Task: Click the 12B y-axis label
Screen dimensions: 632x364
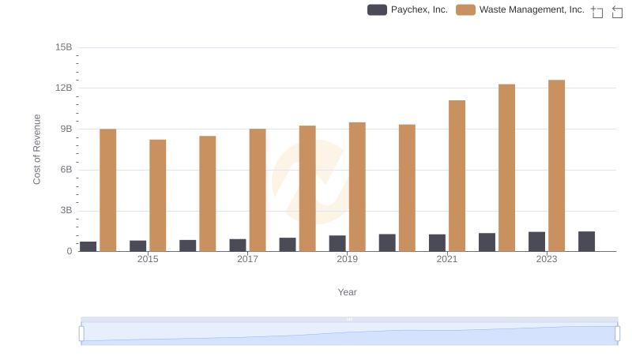Action: tap(64, 88)
